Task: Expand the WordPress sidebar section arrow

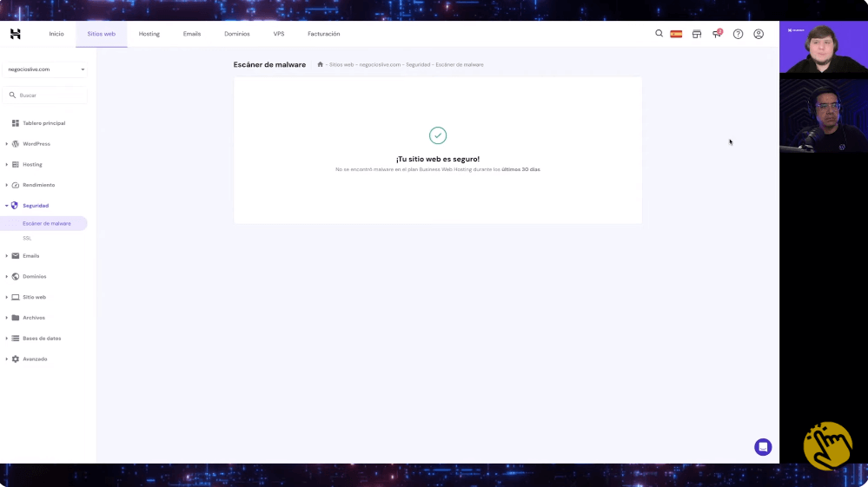Action: tap(7, 144)
